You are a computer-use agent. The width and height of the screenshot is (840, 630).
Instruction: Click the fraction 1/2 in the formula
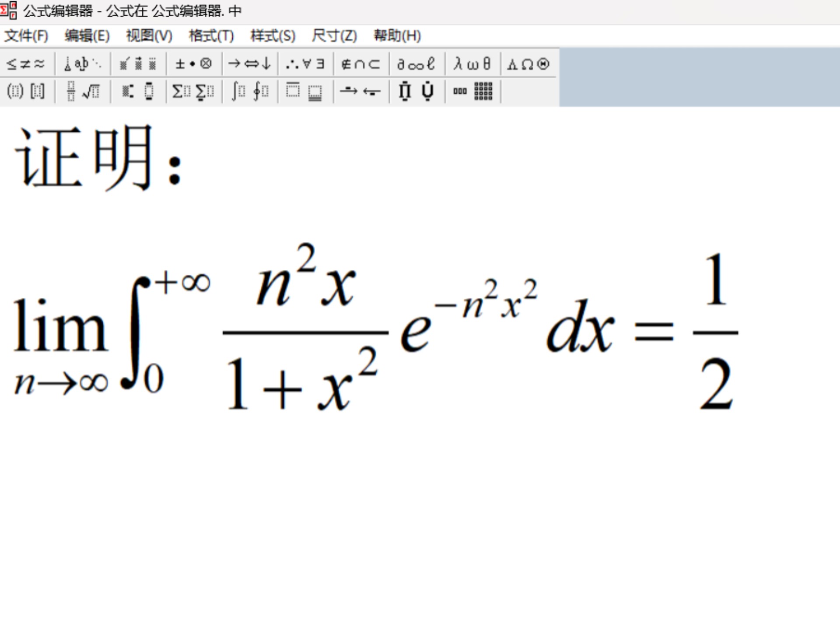point(716,332)
